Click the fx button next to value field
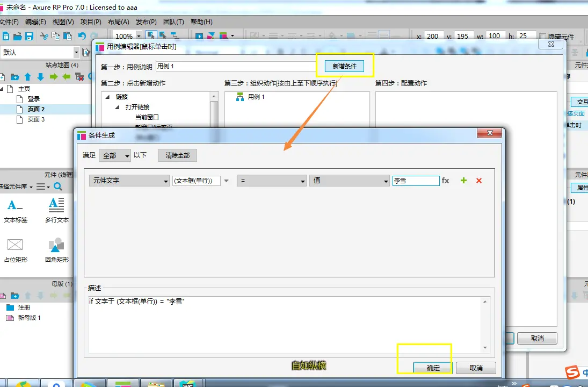 click(445, 181)
